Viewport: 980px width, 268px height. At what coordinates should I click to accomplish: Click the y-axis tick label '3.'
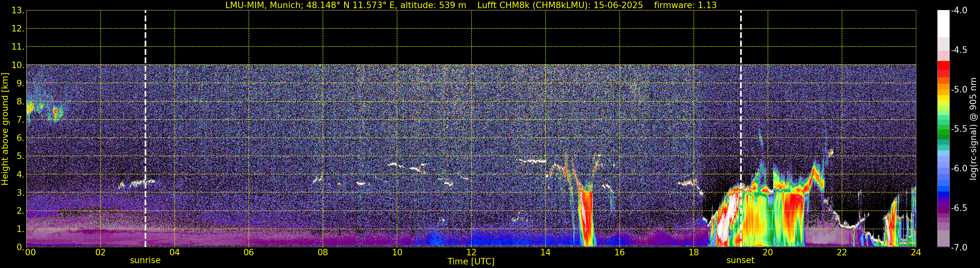tap(20, 193)
